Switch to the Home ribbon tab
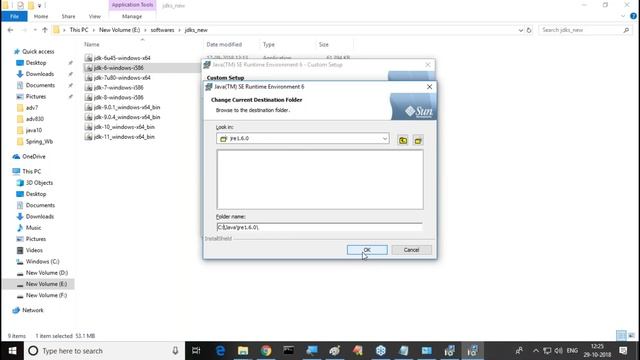Viewport: 640px width, 360px height. [x=41, y=16]
